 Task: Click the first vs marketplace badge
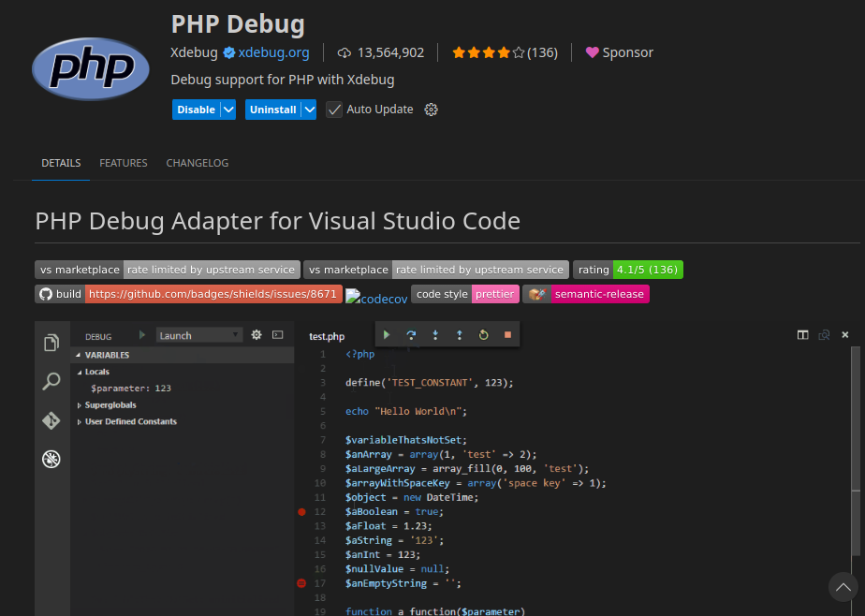[x=168, y=270]
